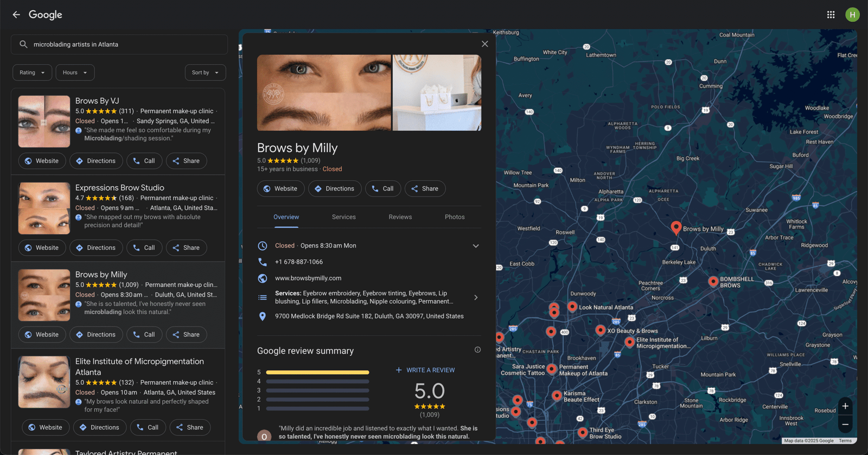Image resolution: width=868 pixels, height=455 pixels.
Task: Select the Brows by Milly map pin
Action: [x=676, y=227]
